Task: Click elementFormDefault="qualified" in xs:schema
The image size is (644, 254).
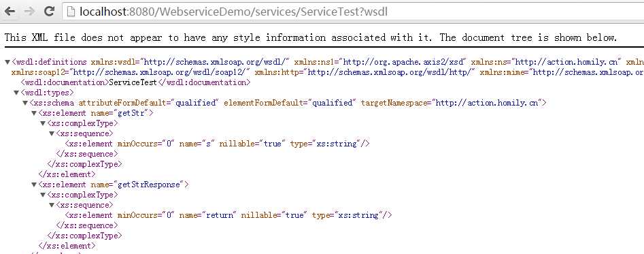Action: tap(290, 103)
